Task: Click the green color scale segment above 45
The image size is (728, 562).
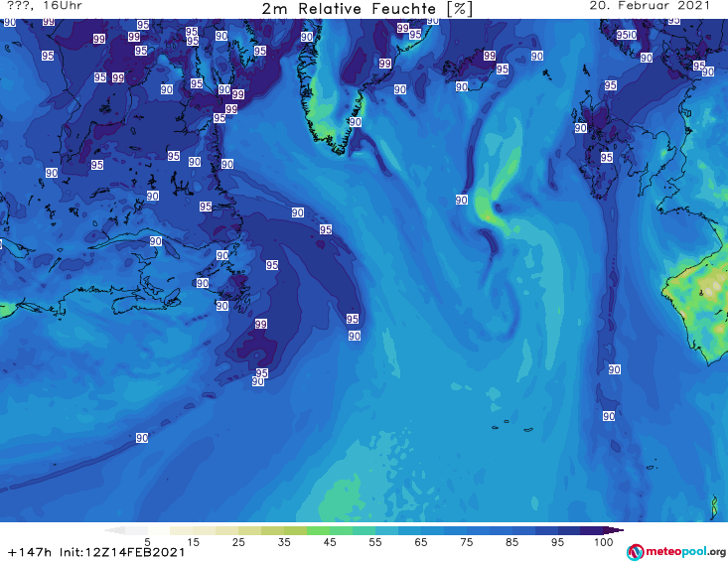Action: tap(319, 530)
